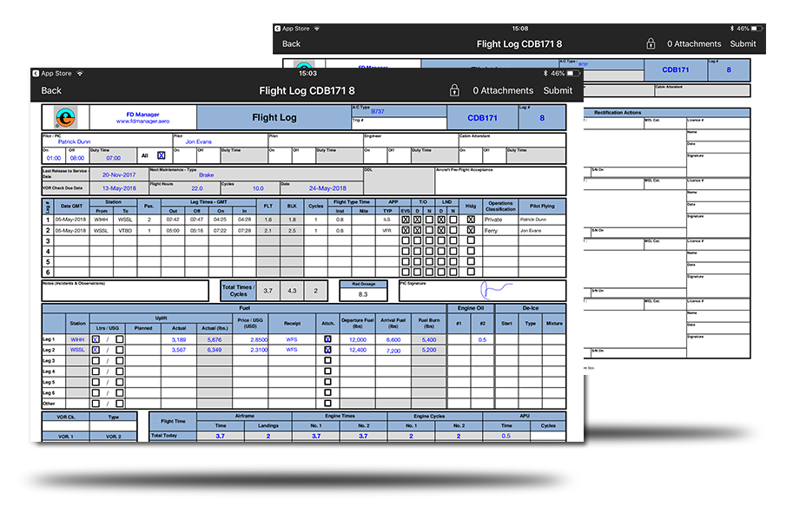Toggle Attch. checkbox for fuel Leg 3
The width and height of the screenshot is (793, 532).
pos(327,360)
